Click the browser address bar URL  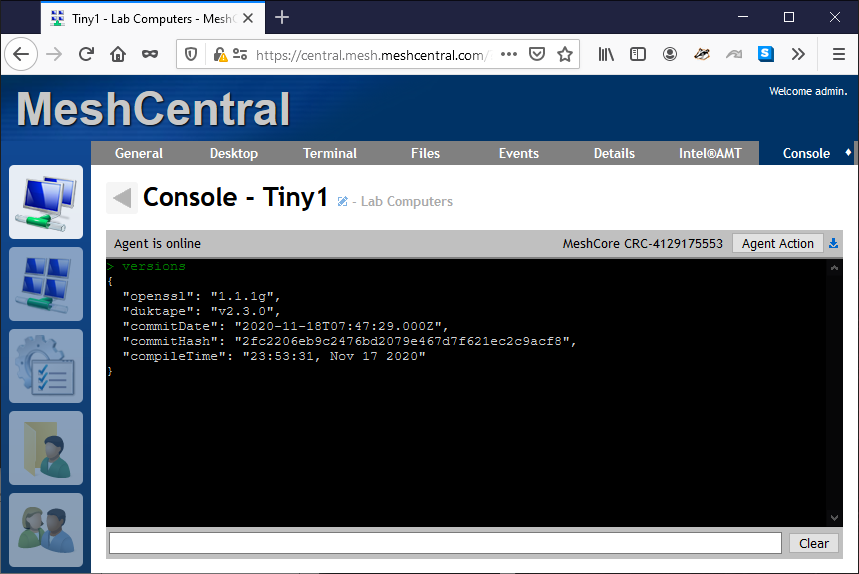click(x=373, y=55)
